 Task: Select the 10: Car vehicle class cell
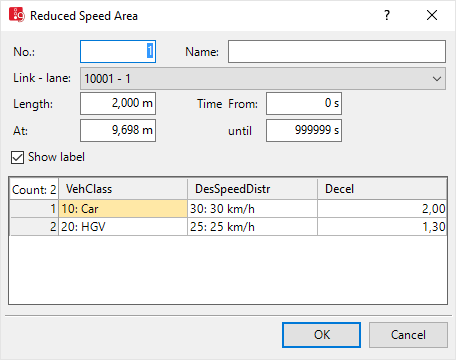(123, 209)
